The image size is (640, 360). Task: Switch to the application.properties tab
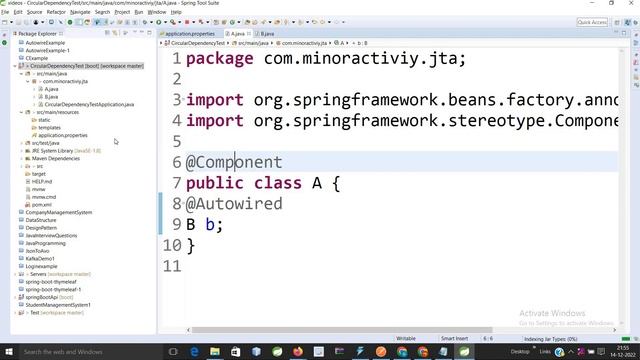pos(188,34)
